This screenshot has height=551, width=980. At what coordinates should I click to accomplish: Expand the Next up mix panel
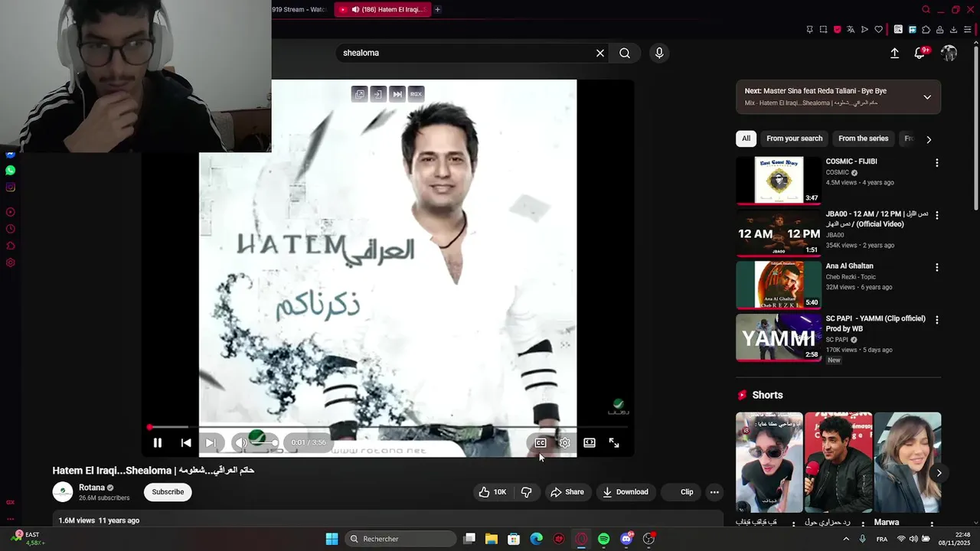point(927,97)
